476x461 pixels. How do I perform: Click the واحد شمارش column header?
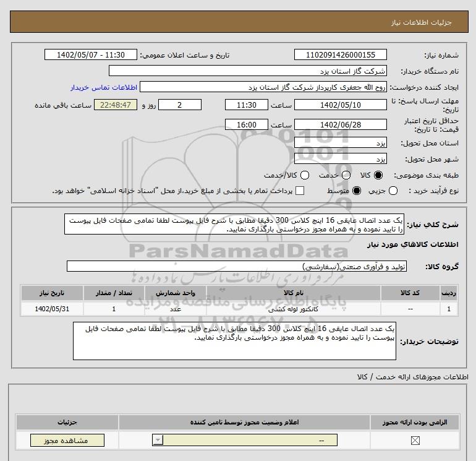pyautogui.click(x=176, y=293)
